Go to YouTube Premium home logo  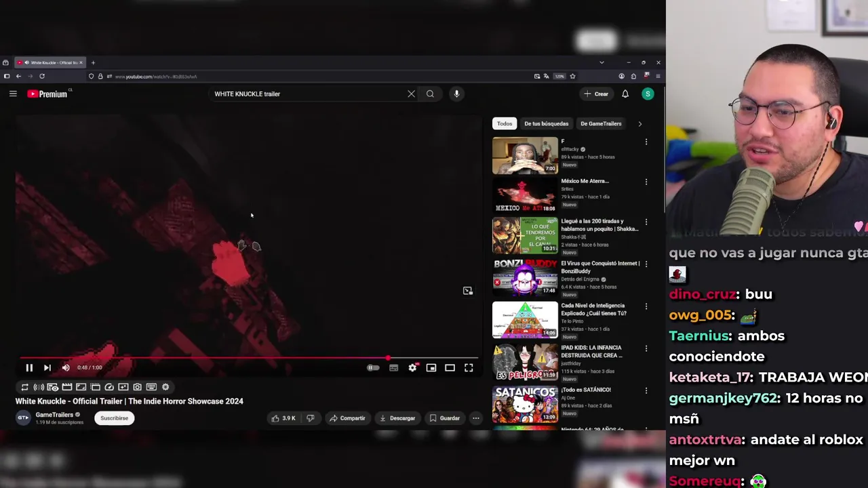tap(47, 94)
